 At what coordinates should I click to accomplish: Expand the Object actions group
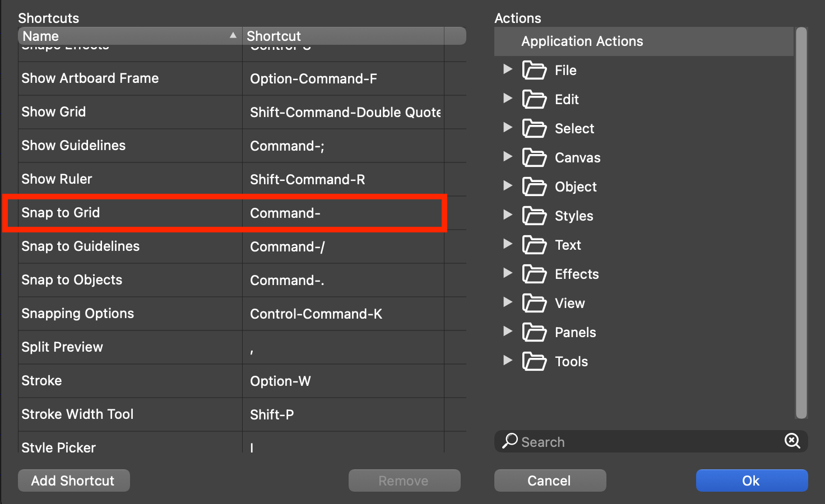point(508,186)
